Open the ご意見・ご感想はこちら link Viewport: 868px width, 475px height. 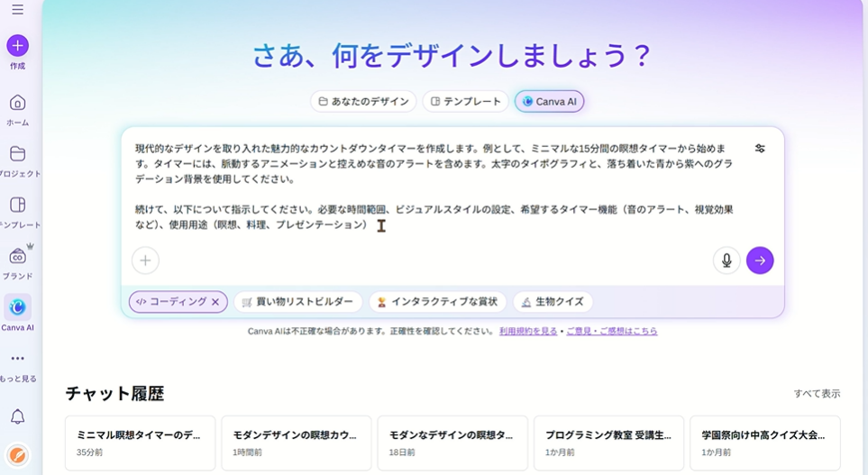point(612,331)
